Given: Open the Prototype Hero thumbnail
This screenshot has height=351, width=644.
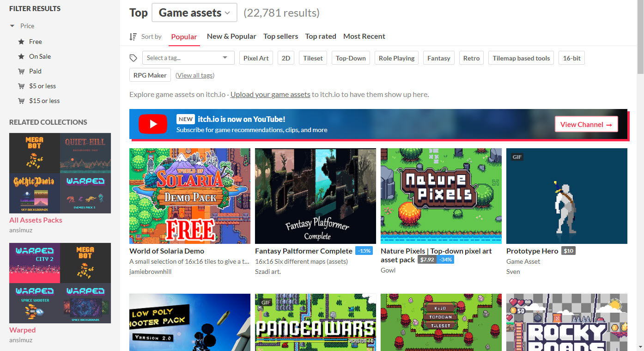Looking at the screenshot, I should (x=567, y=196).
